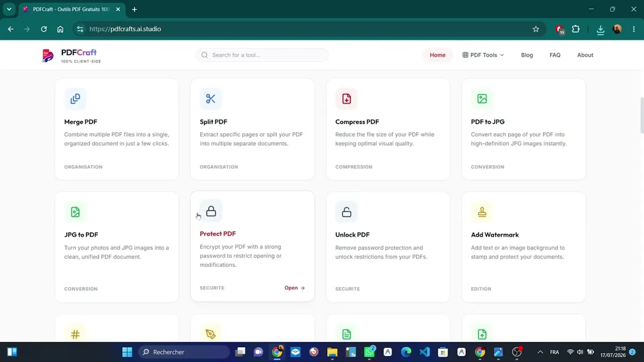Click the Open link on Protect PDF
This screenshot has width=644, height=362.
pyautogui.click(x=295, y=288)
